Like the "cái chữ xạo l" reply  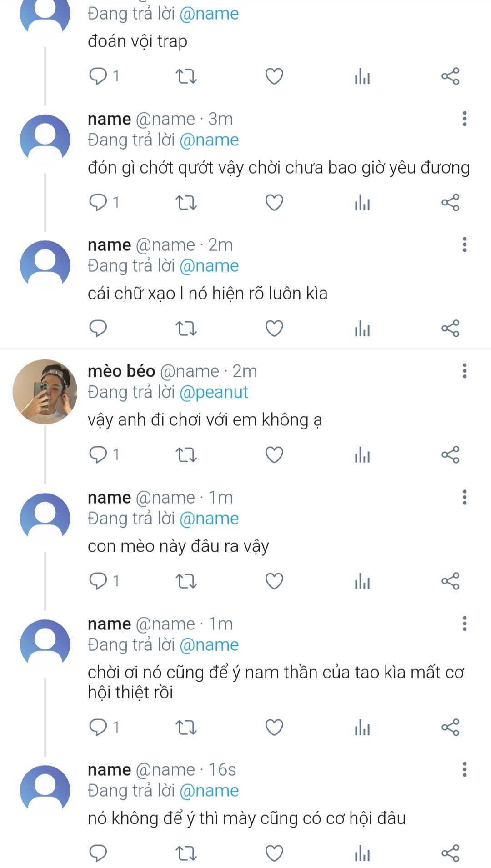tap(274, 328)
